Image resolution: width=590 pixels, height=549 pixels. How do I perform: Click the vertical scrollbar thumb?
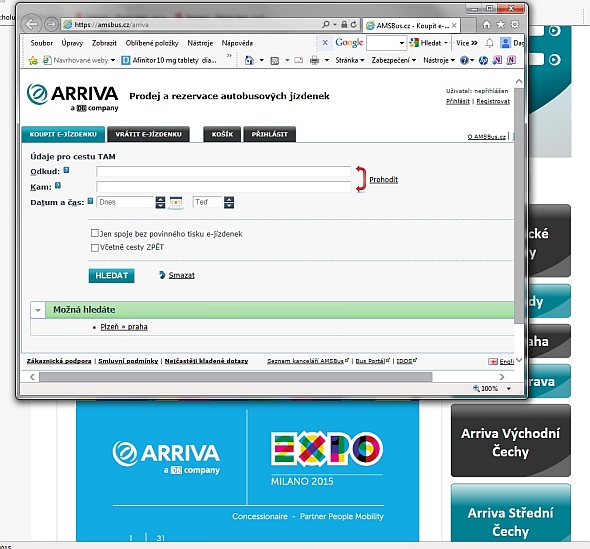point(519,205)
